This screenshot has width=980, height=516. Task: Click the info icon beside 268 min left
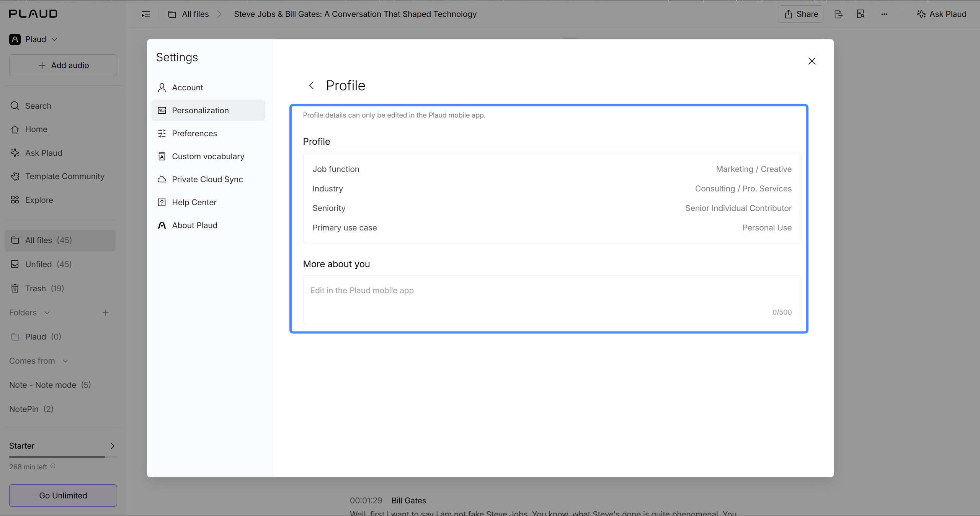53,466
